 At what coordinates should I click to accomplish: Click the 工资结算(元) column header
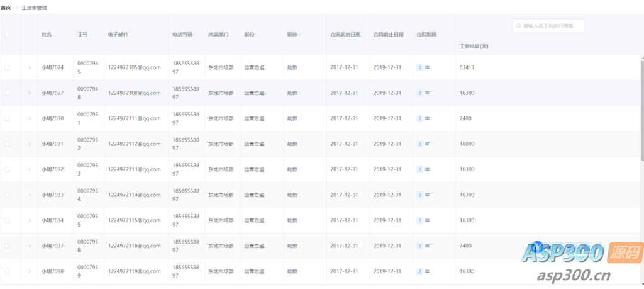[x=474, y=47]
